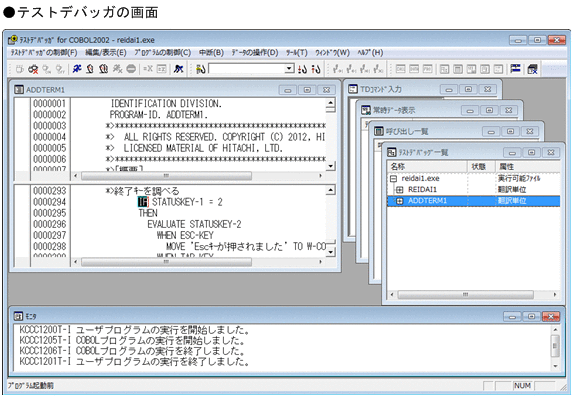
Task: Click upper source pane scroll-up arrow
Action: 330,103
